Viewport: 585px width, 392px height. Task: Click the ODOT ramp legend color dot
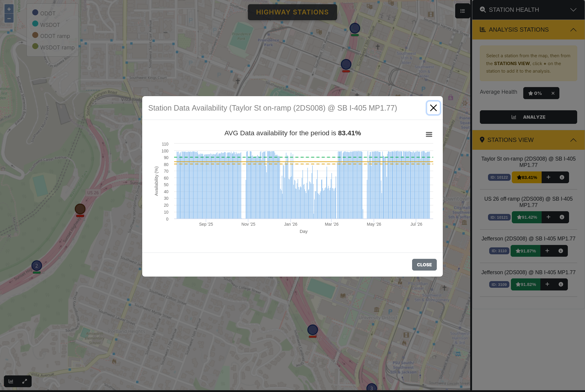coord(35,35)
